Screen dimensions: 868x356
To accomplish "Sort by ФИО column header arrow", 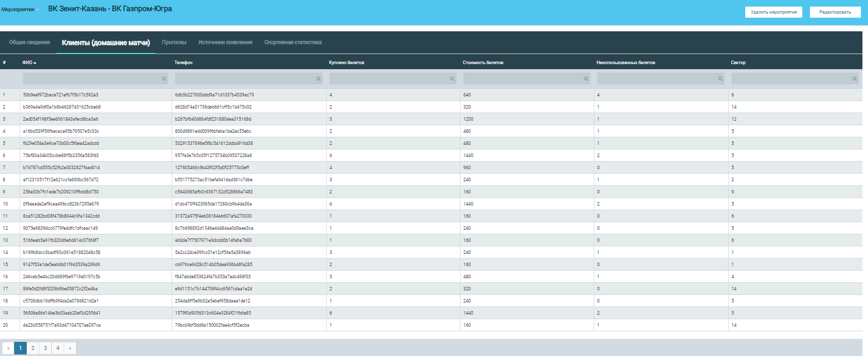I will tap(35, 63).
